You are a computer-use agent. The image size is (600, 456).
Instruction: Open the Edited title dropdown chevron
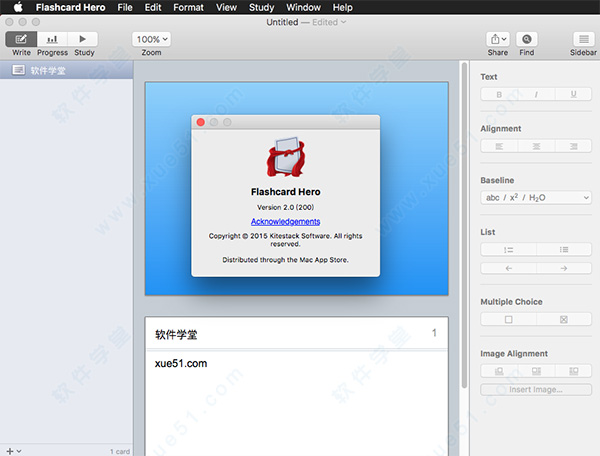click(x=344, y=22)
